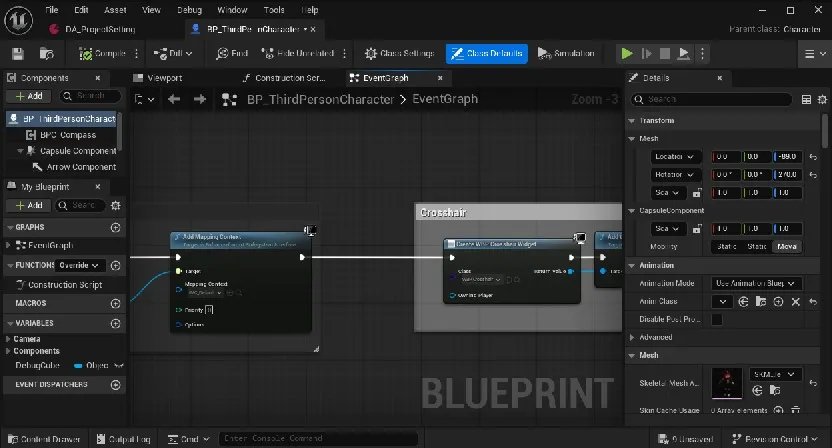Navigate forward in graph history

pyautogui.click(x=200, y=99)
